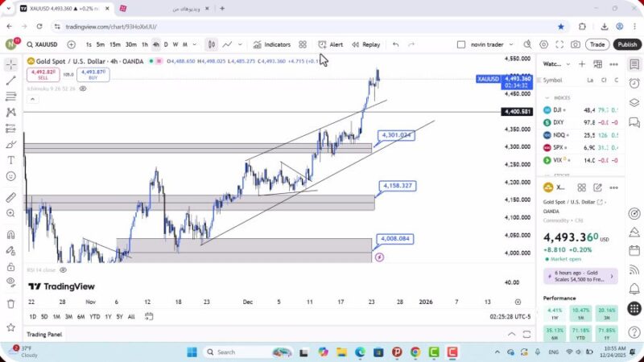
Task: Toggle Ichimoku indicator visibility eye
Action: tap(83, 88)
